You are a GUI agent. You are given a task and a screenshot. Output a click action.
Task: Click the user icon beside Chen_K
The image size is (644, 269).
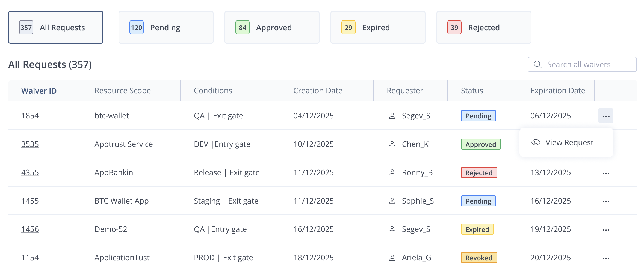(392, 144)
